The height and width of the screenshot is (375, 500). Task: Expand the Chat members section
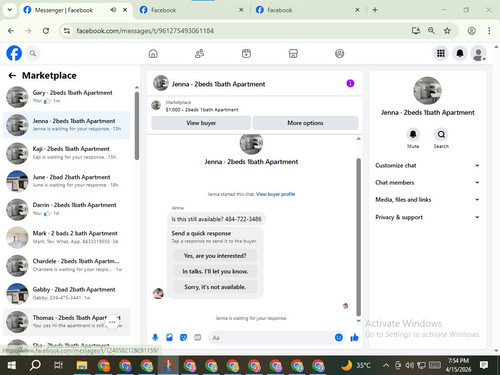(427, 182)
